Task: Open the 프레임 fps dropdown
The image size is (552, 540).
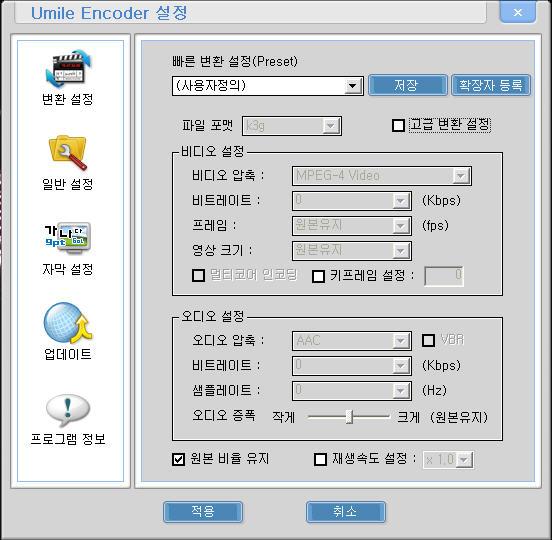Action: [x=352, y=226]
